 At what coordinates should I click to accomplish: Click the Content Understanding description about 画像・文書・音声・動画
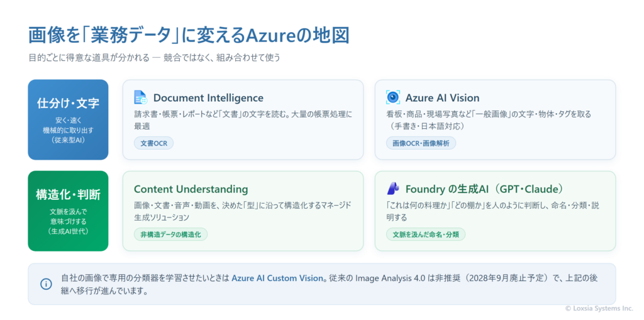click(243, 211)
